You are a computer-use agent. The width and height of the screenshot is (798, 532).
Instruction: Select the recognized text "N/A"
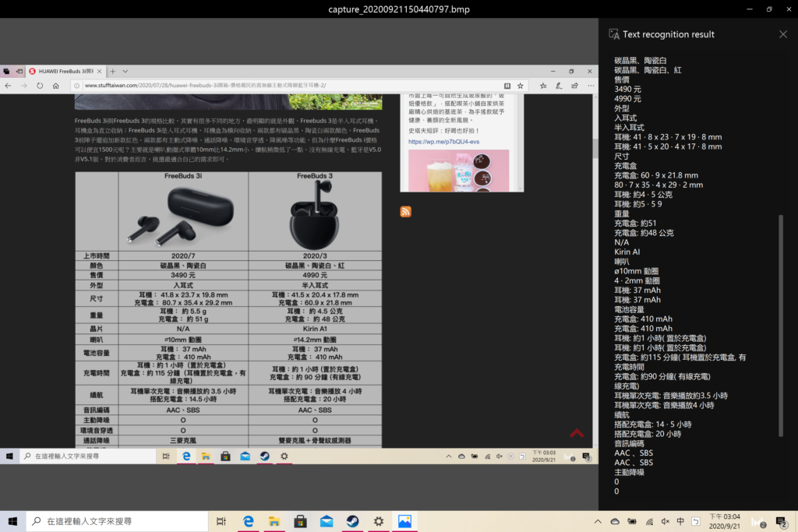click(621, 242)
